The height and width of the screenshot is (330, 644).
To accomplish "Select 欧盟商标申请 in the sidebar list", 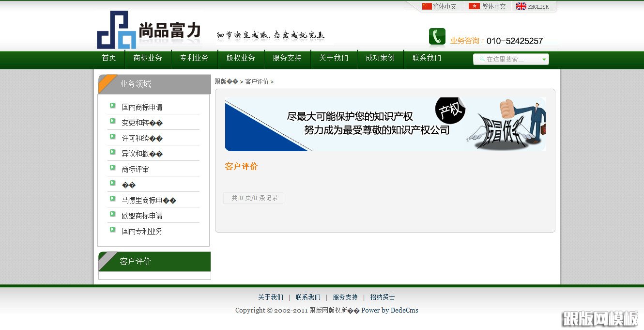I will coord(141,216).
